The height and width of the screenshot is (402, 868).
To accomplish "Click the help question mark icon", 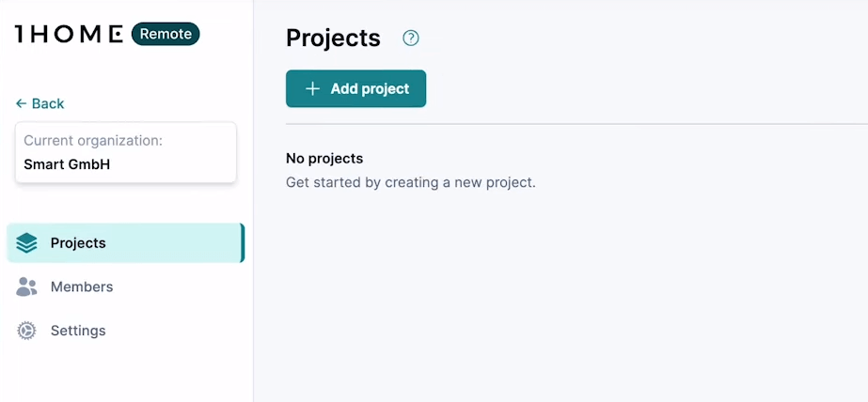I will (x=411, y=39).
